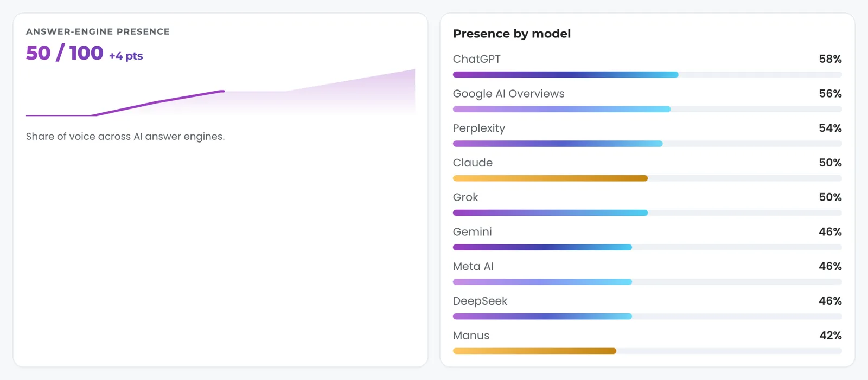Screen dimensions: 868x380
Task: Click the DeepSeek presence bar
Action: click(x=647, y=317)
